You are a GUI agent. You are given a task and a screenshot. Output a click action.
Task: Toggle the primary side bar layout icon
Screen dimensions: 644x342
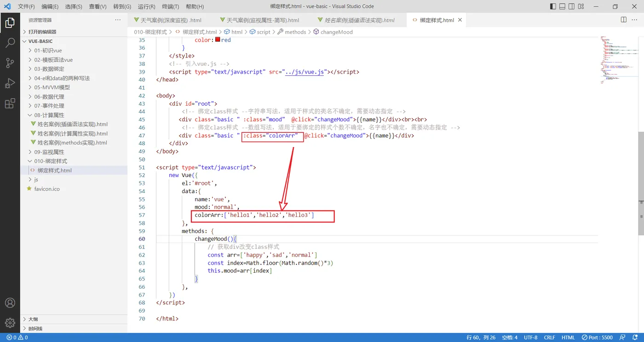553,6
